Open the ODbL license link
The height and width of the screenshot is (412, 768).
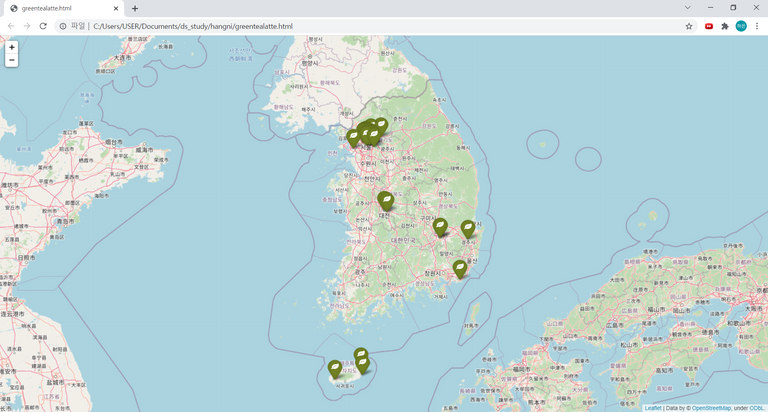coord(757,408)
